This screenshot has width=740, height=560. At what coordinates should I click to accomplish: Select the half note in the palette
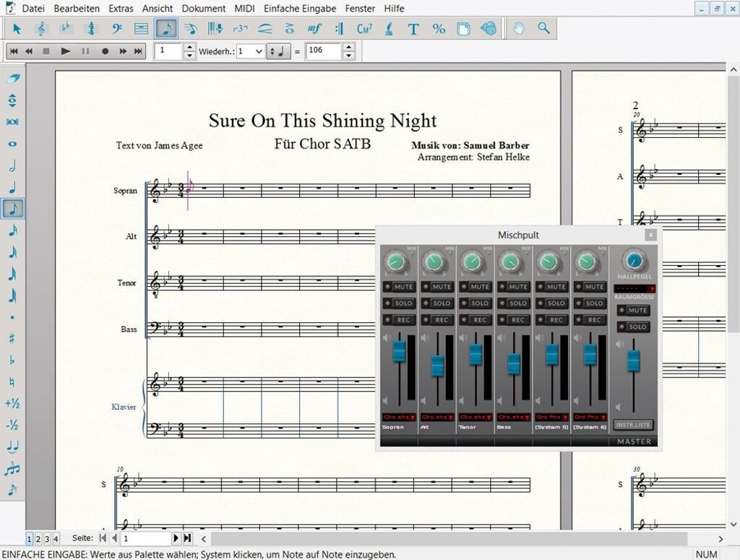[12, 165]
